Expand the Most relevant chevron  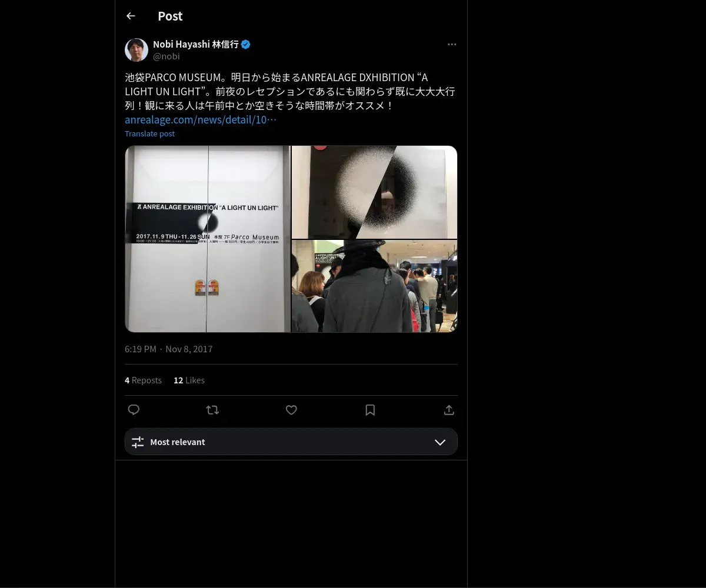(x=440, y=442)
